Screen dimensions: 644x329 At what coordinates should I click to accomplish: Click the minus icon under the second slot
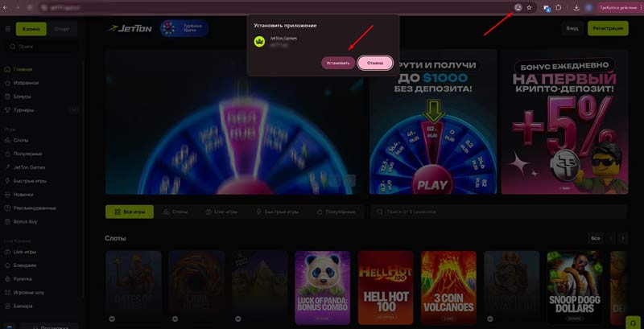click(175, 319)
